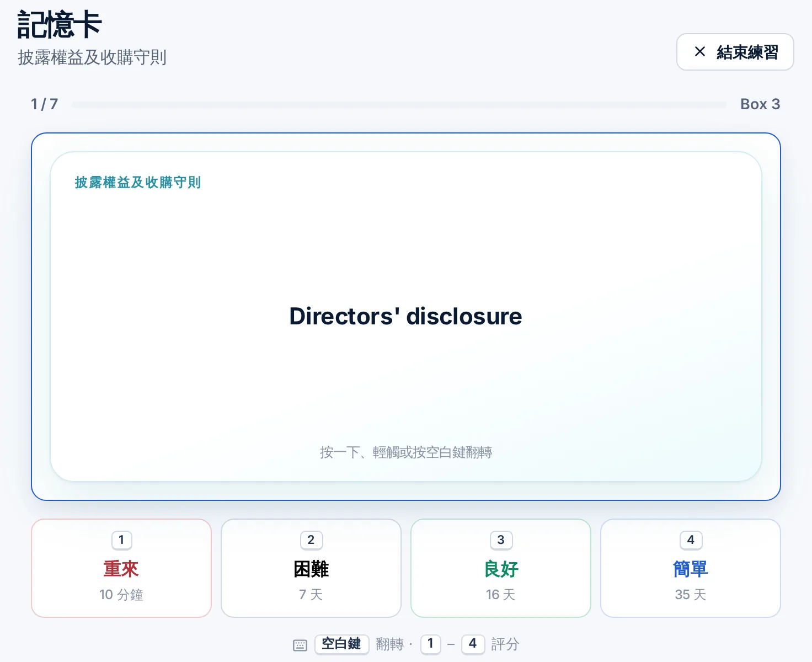The height and width of the screenshot is (662, 812).
Task: Flip the Directors' disclosure flashcard
Action: click(406, 317)
